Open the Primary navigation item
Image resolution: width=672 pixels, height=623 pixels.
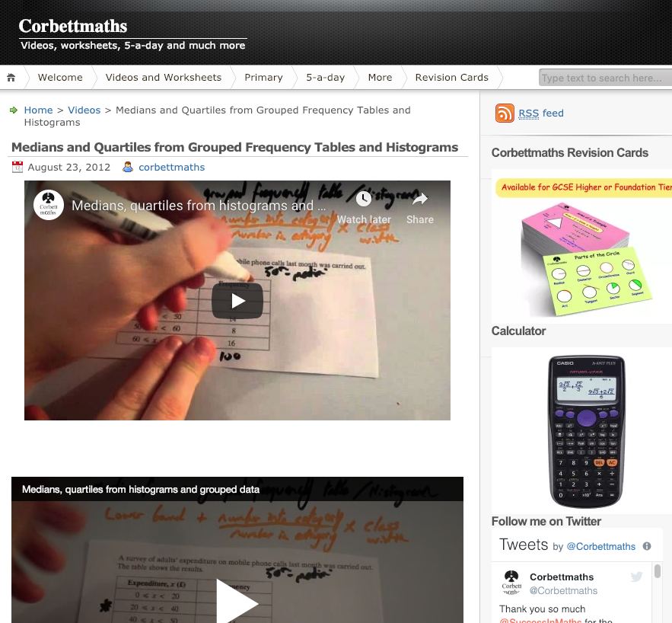pyautogui.click(x=263, y=78)
